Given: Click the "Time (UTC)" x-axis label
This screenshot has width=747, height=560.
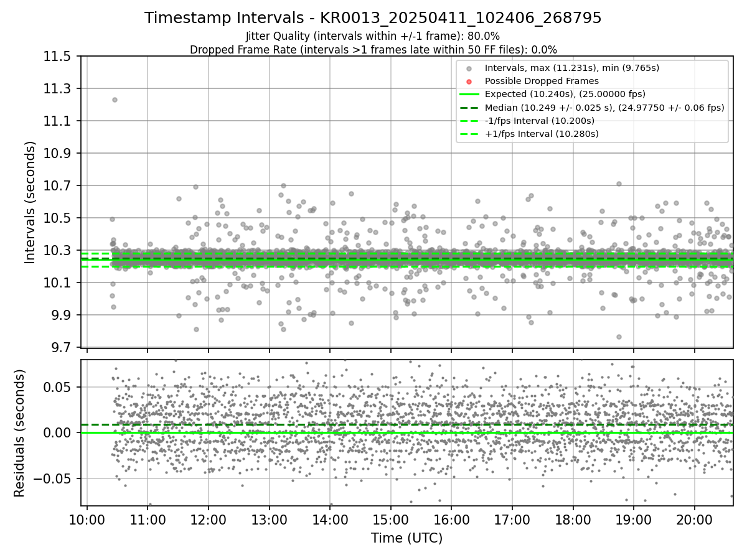Looking at the screenshot, I should point(406,538).
